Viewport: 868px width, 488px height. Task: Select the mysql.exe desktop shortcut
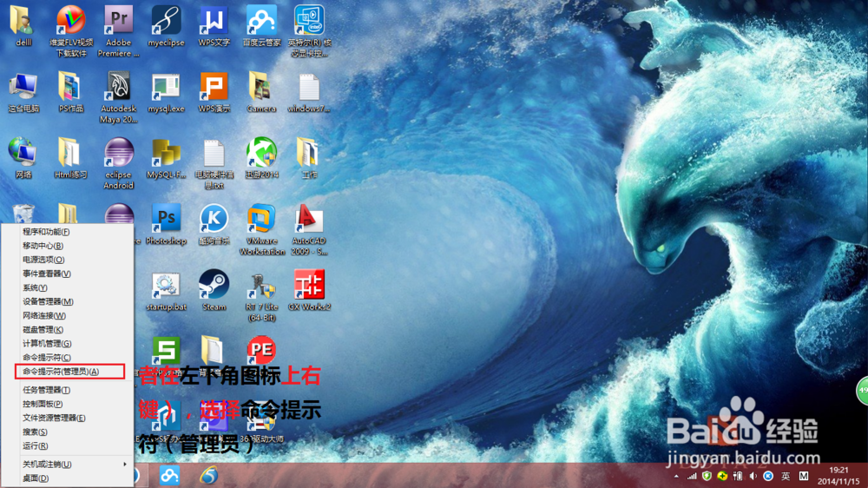point(166,92)
